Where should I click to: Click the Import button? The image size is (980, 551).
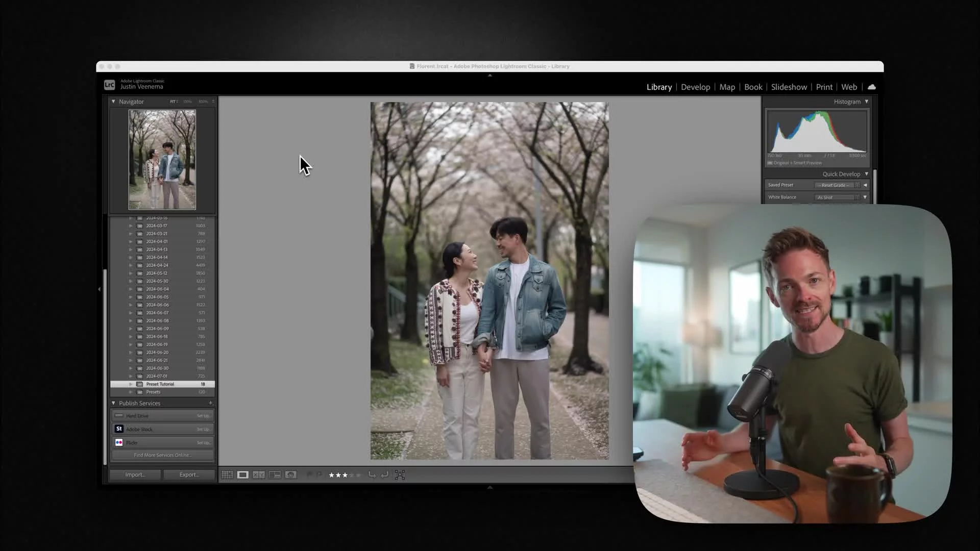coord(135,474)
